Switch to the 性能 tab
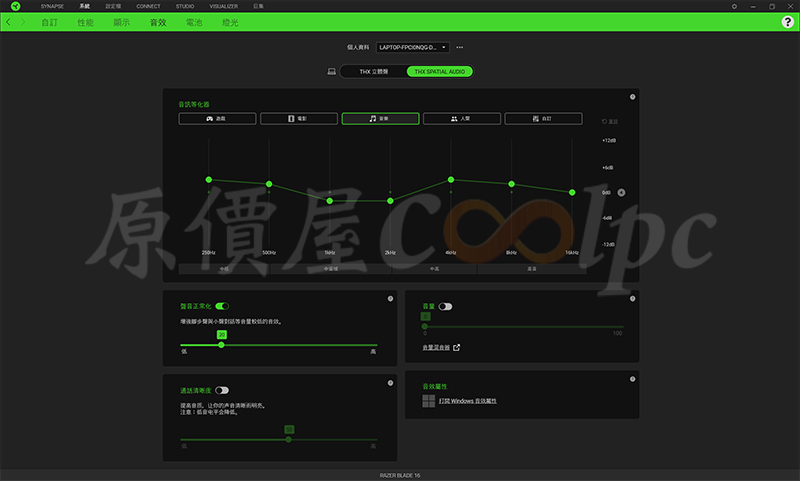The width and height of the screenshot is (800, 481). (x=86, y=22)
